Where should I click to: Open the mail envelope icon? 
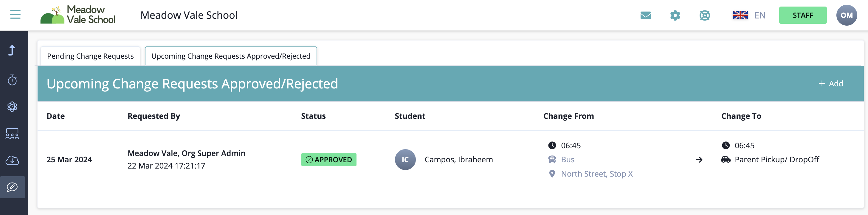(645, 15)
